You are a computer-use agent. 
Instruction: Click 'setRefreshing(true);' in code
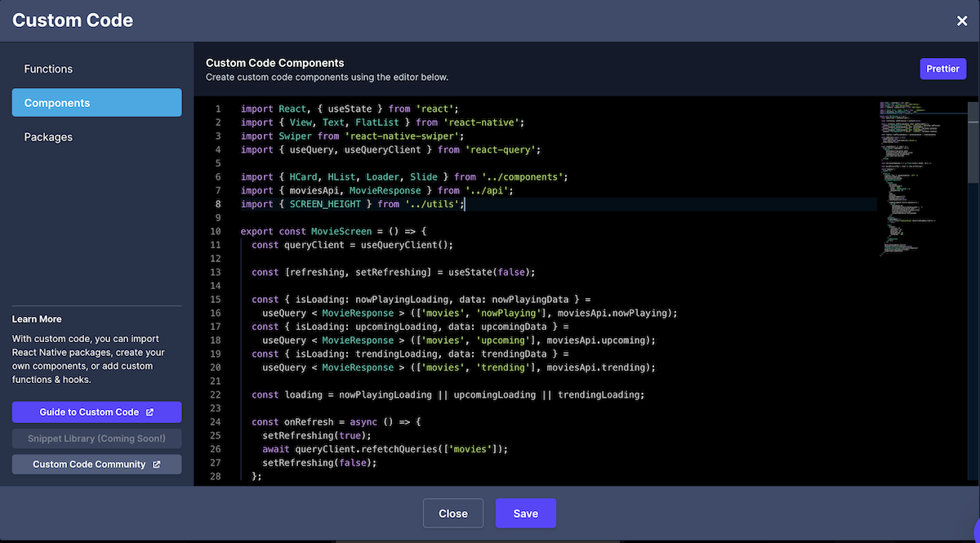click(x=317, y=435)
